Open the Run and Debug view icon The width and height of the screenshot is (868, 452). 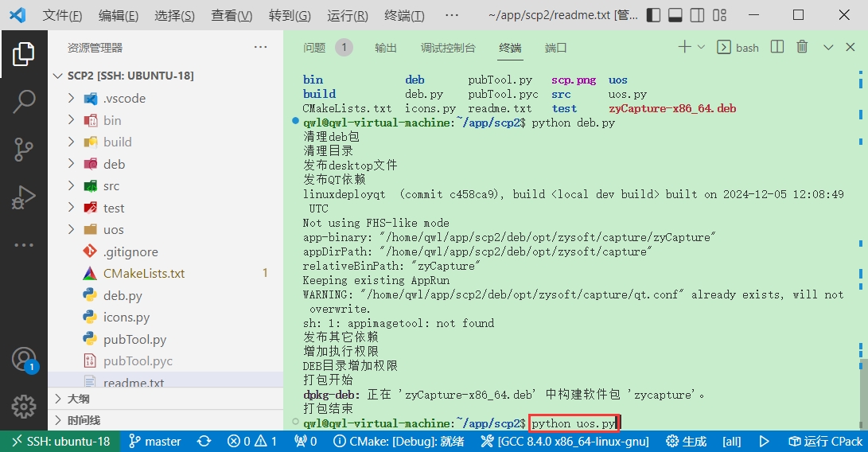(23, 197)
